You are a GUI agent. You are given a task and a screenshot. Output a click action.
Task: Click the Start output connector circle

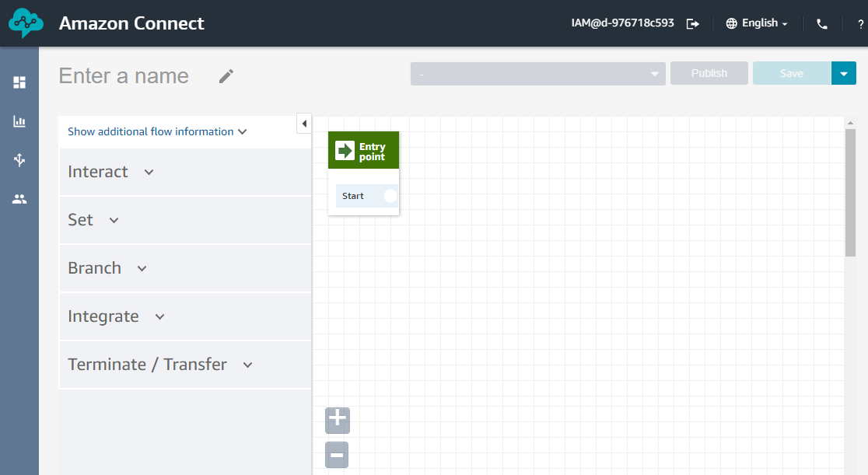pyautogui.click(x=390, y=195)
